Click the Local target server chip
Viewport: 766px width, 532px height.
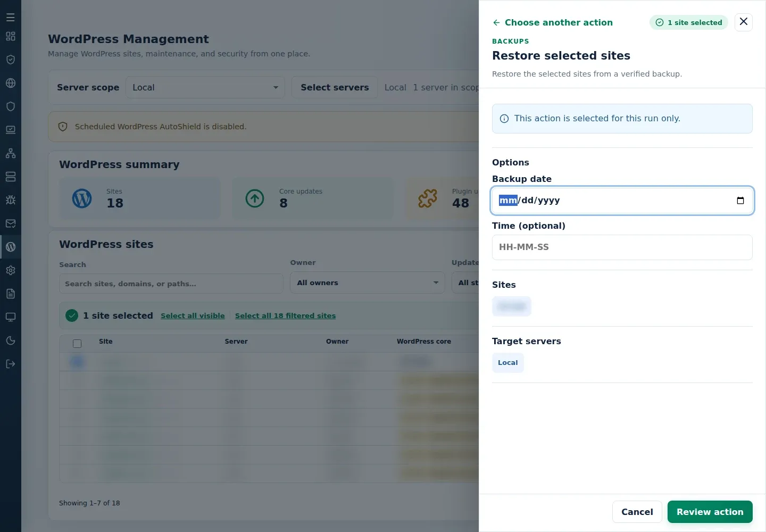tap(507, 363)
